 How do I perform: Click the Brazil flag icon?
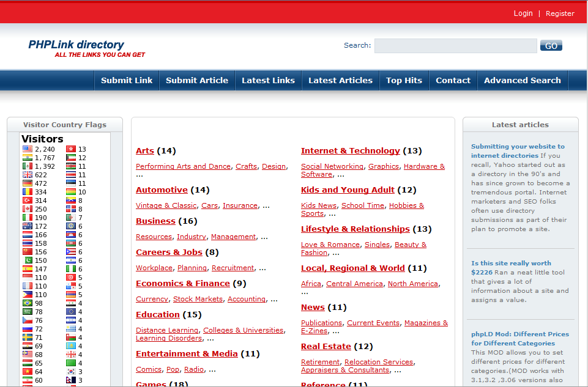click(28, 303)
